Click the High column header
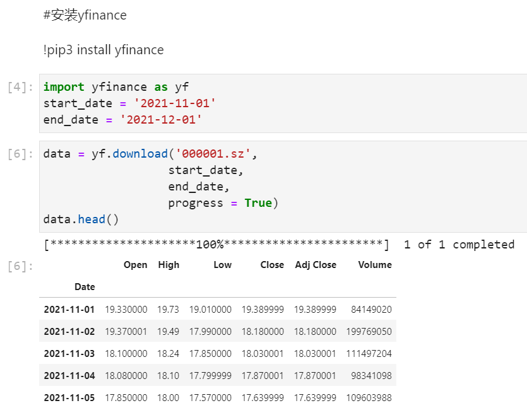Image resolution: width=527 pixels, height=420 pixels. (x=169, y=265)
